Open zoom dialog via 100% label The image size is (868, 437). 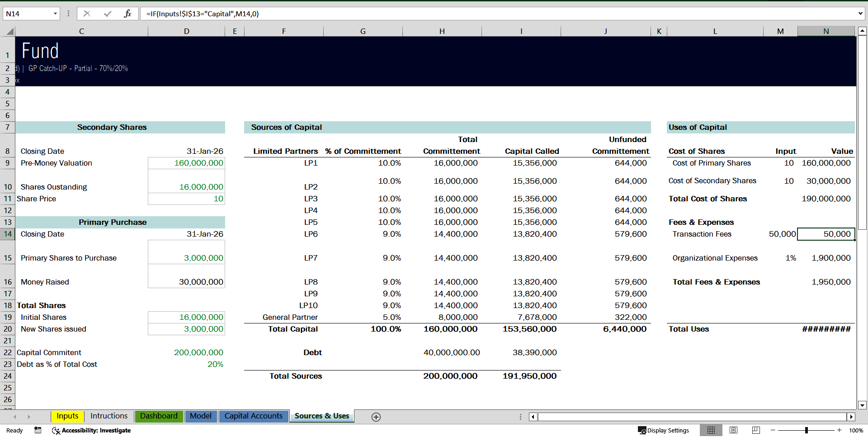click(x=856, y=430)
